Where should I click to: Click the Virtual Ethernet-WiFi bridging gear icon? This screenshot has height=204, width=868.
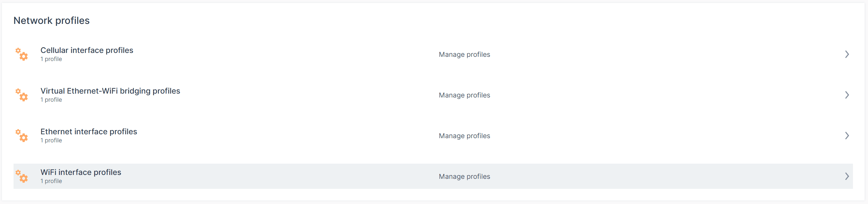coord(22,95)
